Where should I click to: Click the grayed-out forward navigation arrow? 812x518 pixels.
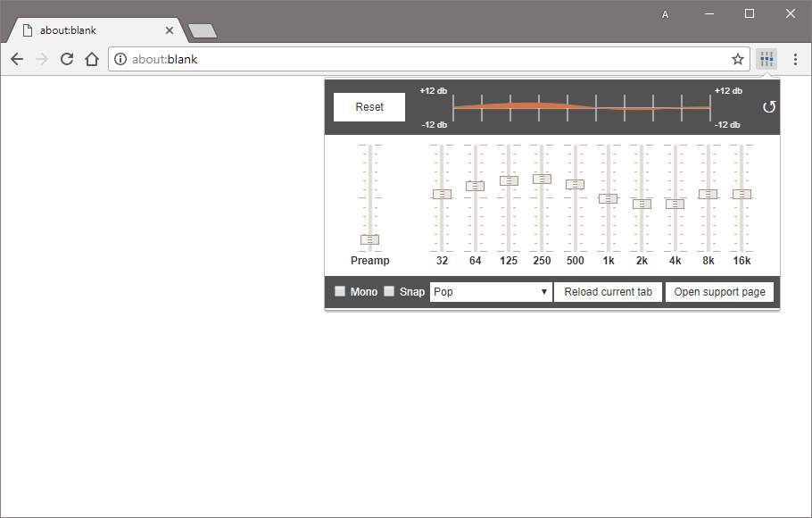pyautogui.click(x=42, y=59)
